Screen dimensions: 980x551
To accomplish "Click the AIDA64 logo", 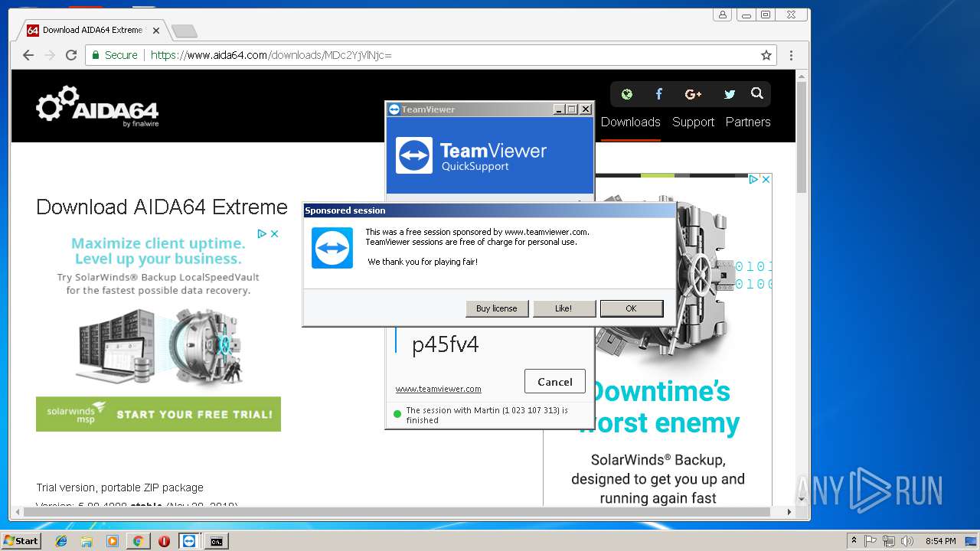I will tap(97, 106).
